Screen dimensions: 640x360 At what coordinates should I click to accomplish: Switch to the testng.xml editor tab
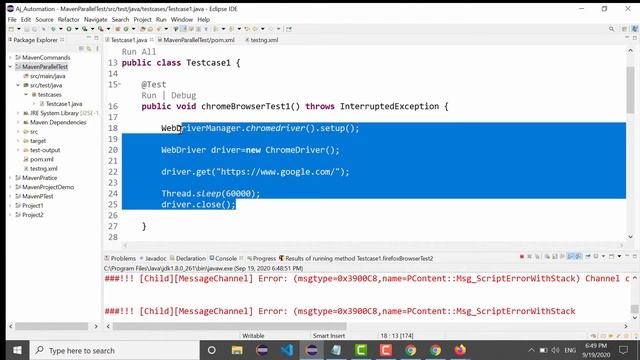[264, 40]
